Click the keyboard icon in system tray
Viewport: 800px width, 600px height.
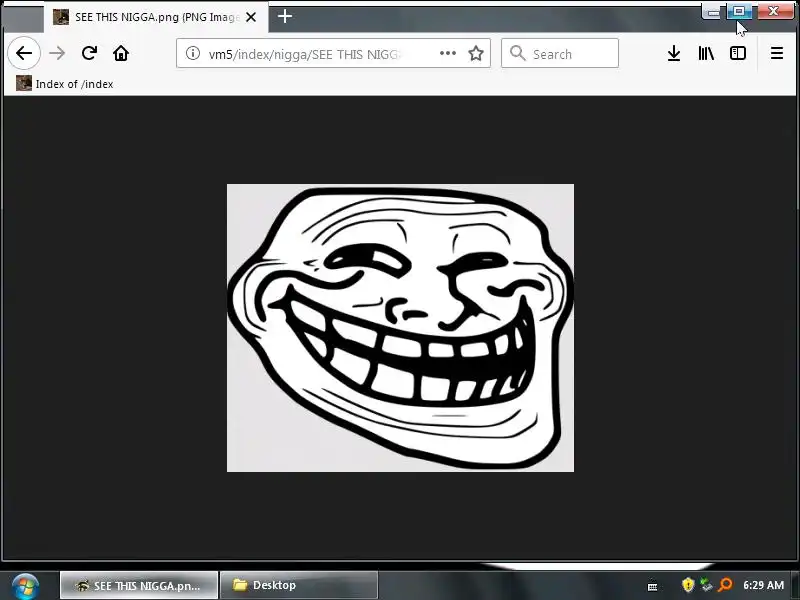pyautogui.click(x=652, y=586)
